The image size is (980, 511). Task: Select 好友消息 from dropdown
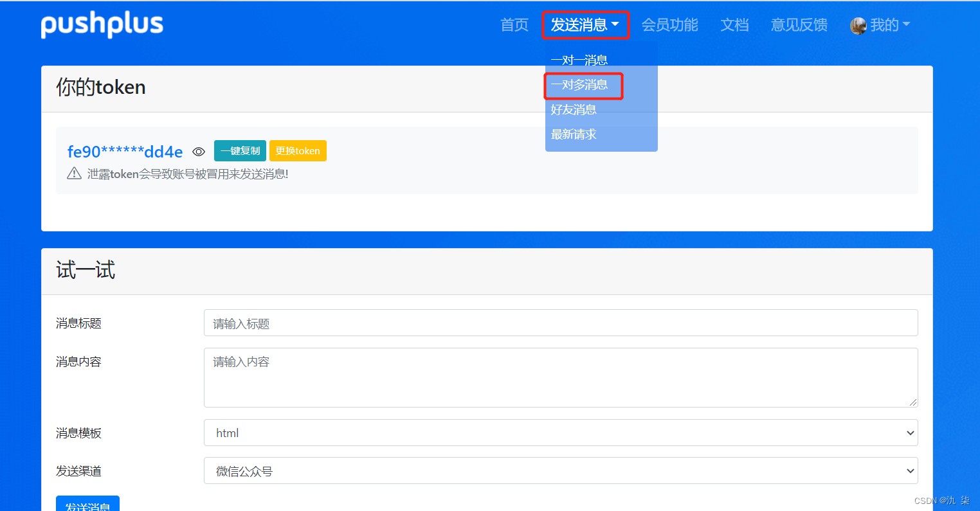coord(574,110)
